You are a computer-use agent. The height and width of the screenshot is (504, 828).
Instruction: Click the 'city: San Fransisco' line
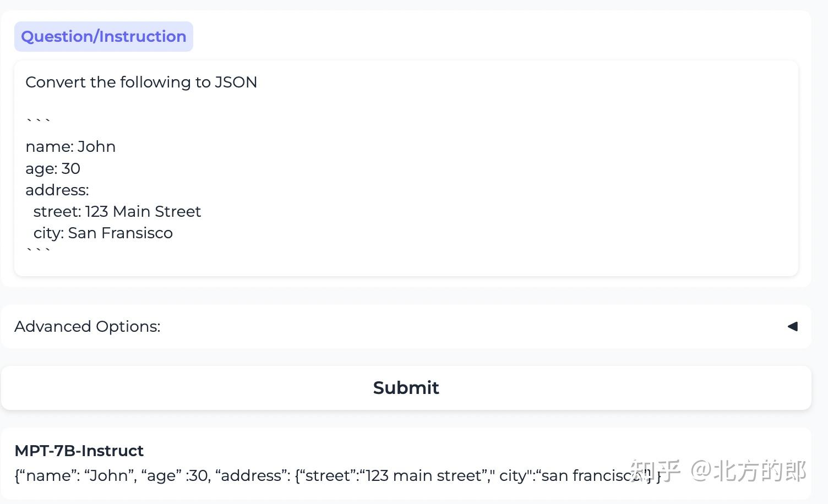point(103,233)
